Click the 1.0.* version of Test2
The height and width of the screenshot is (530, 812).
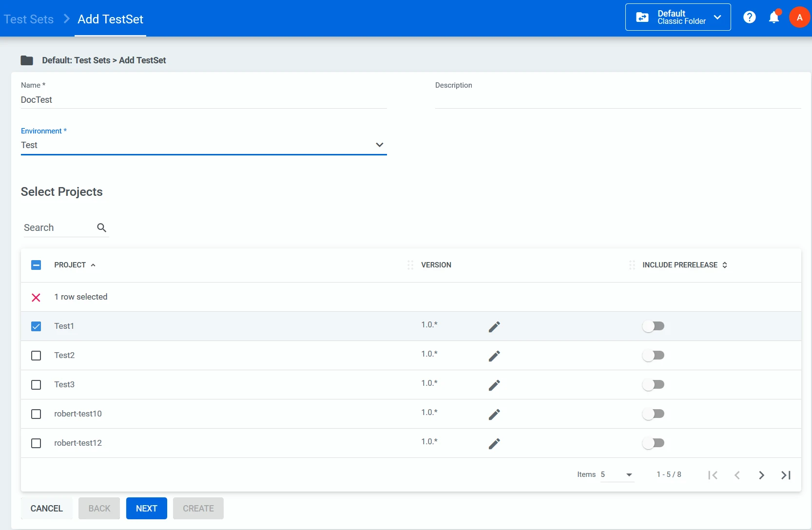[429, 354]
